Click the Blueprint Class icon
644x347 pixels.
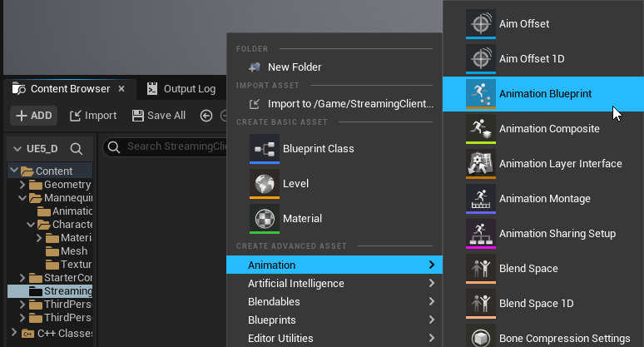(x=265, y=147)
